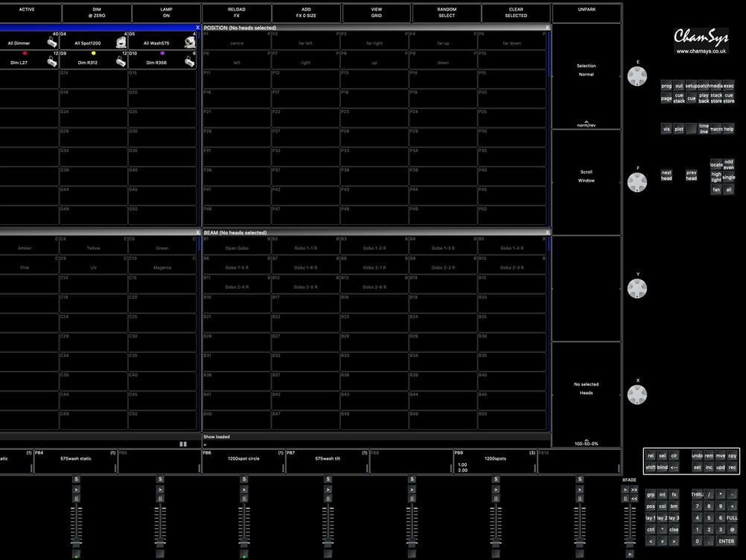This screenshot has width=746, height=560.
Task: Select the All Wash575 group tile
Action: [x=162, y=40]
